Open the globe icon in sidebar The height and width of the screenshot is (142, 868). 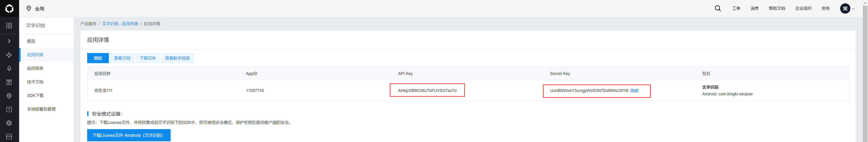[9, 96]
